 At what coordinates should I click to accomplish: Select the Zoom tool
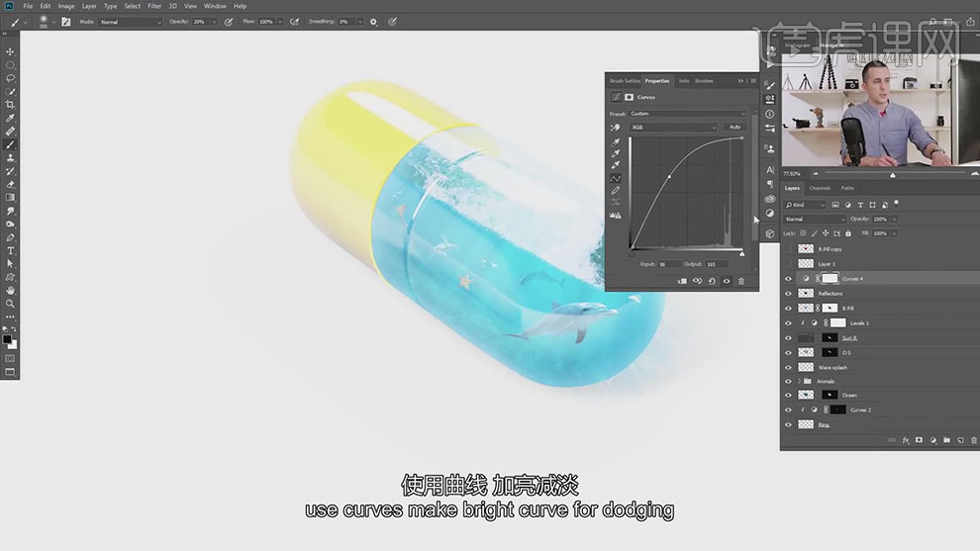point(10,304)
